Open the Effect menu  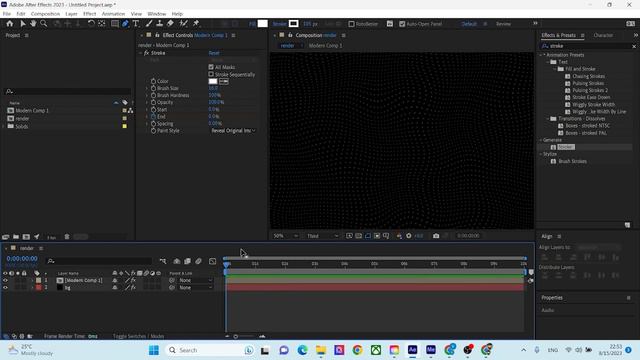pyautogui.click(x=89, y=14)
